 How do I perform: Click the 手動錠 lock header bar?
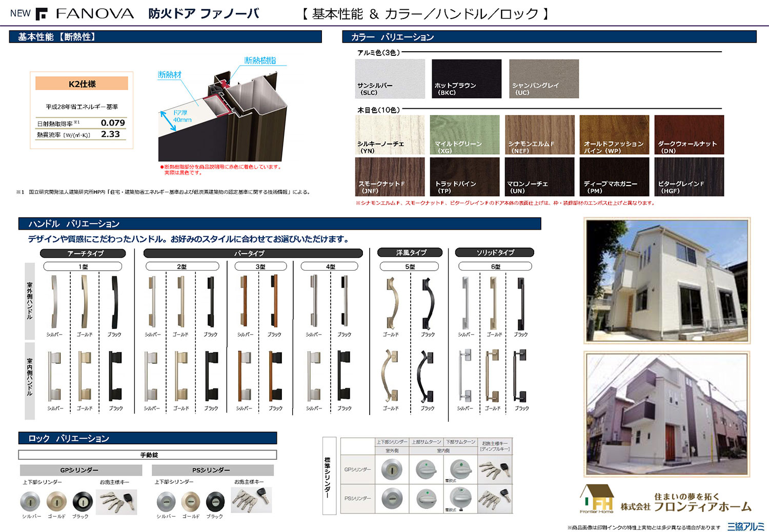point(148,455)
